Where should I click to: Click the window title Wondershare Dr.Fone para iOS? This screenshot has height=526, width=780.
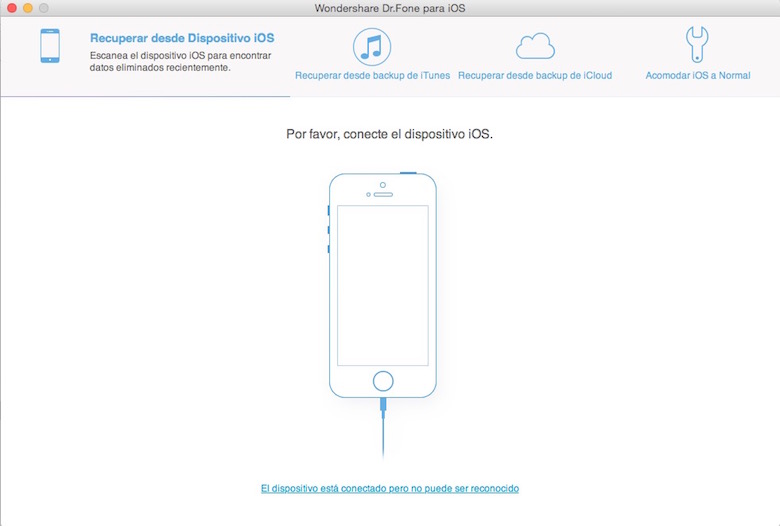click(x=390, y=8)
